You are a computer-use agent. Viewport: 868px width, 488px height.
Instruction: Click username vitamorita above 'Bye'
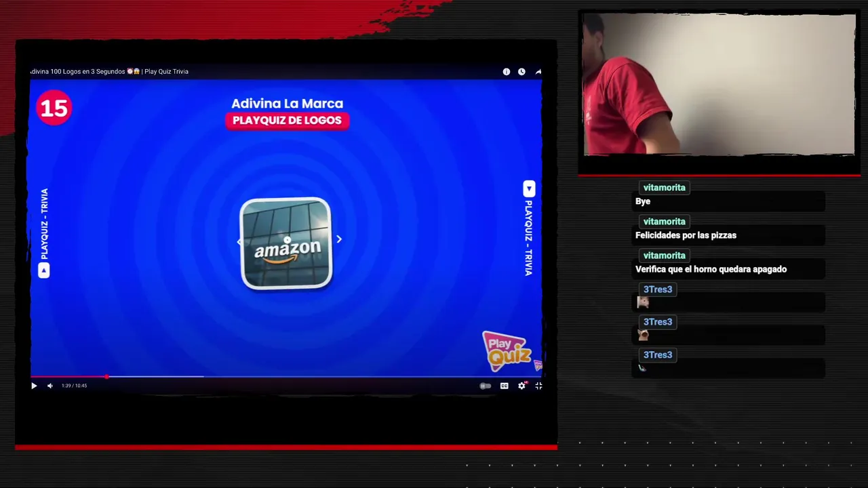tap(664, 188)
